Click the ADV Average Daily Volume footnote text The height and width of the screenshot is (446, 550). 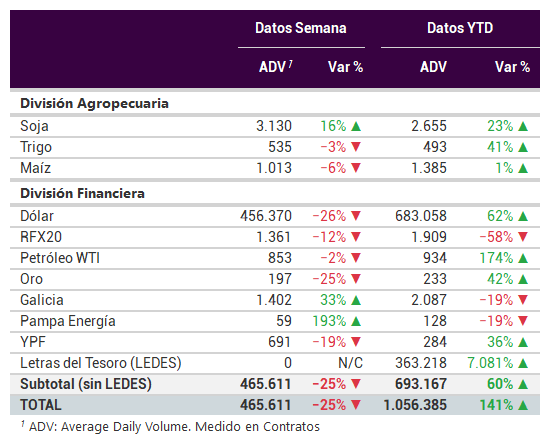170,427
